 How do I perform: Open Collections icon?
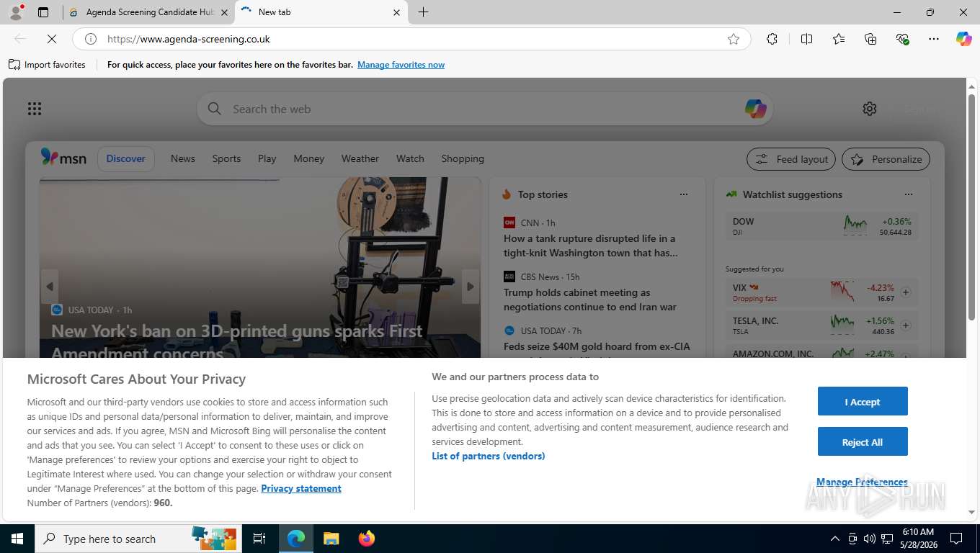coord(870,39)
